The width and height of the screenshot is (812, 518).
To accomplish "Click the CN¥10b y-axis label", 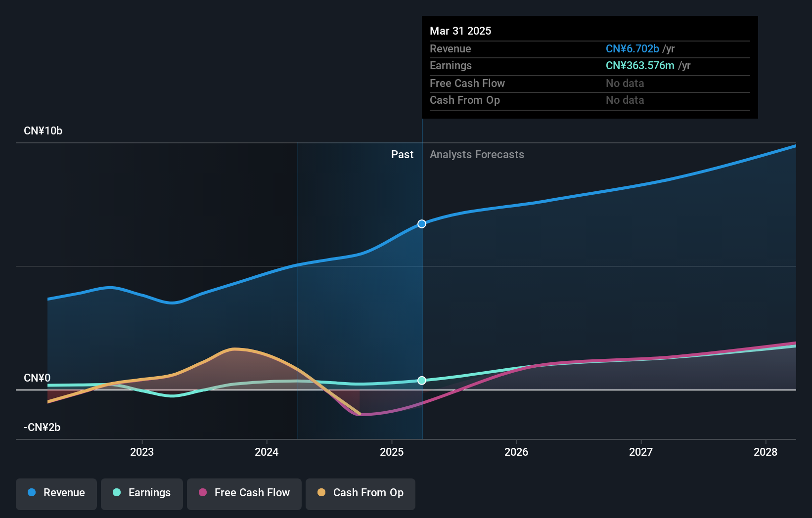I will point(43,131).
